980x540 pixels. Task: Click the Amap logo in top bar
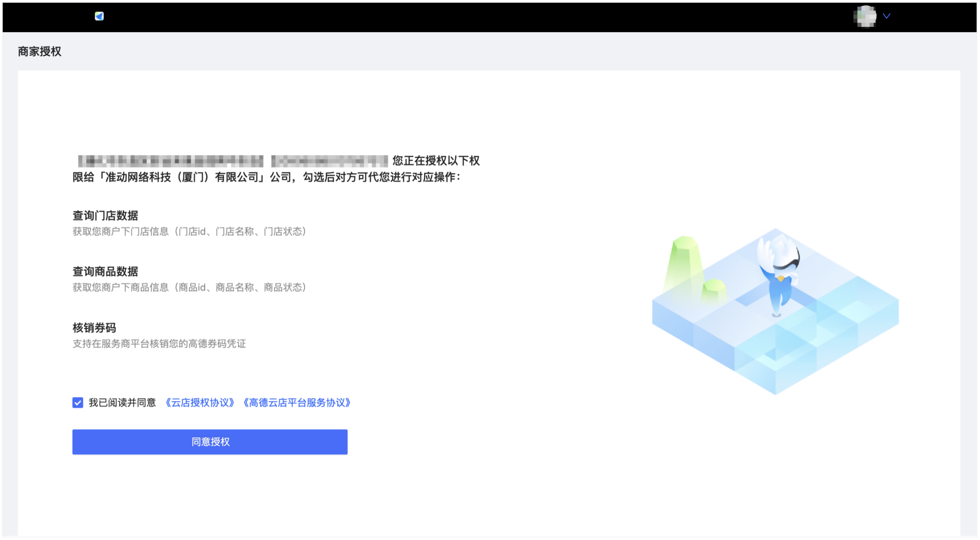point(99,16)
